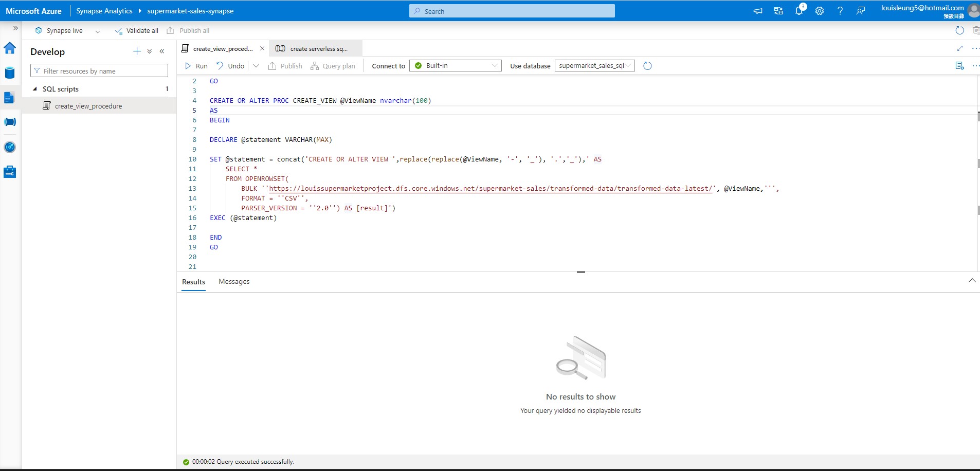The width and height of the screenshot is (980, 471).
Task: Open Azure portal settings gear
Action: (819, 11)
